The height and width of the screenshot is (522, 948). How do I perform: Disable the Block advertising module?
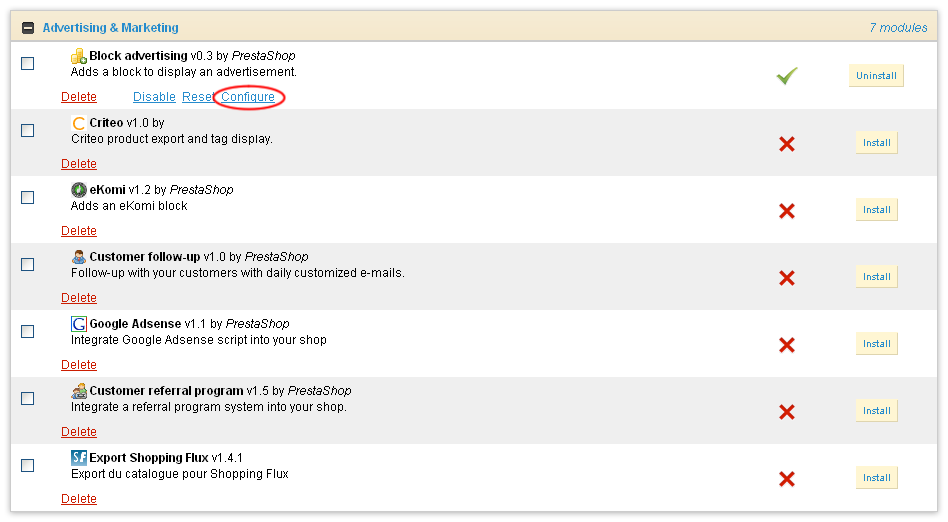(x=154, y=97)
